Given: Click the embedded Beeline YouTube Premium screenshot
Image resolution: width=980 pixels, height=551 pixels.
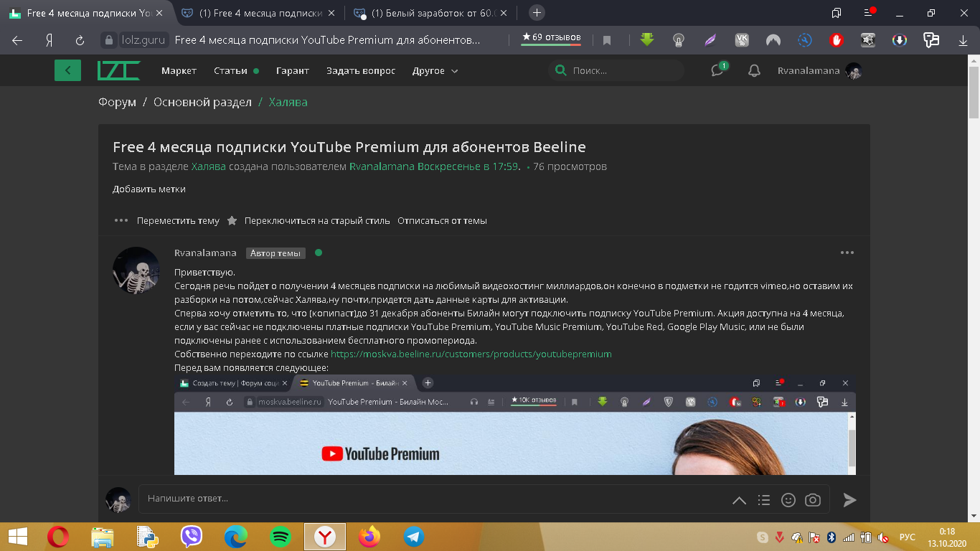Looking at the screenshot, I should (515, 425).
